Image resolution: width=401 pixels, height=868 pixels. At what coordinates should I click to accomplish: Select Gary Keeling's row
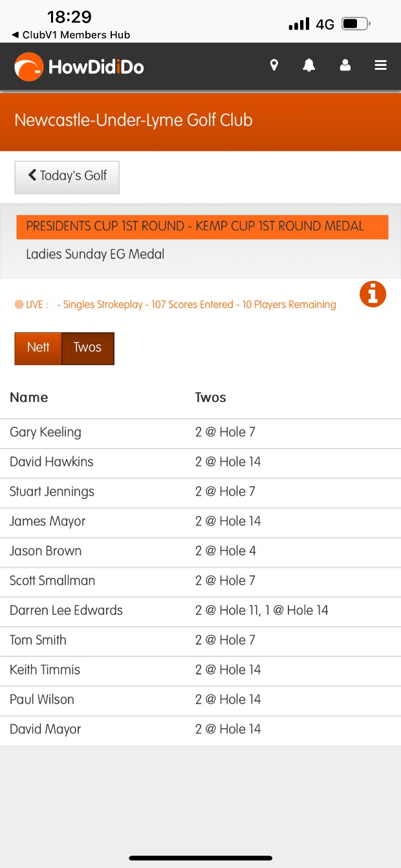[45, 432]
